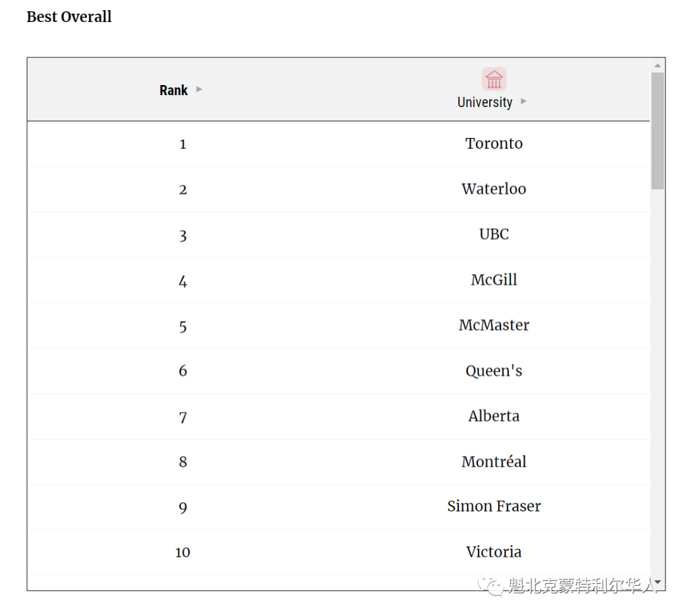Click the Alberta entry
Viewport: 680px width, 616px height.
pos(494,416)
